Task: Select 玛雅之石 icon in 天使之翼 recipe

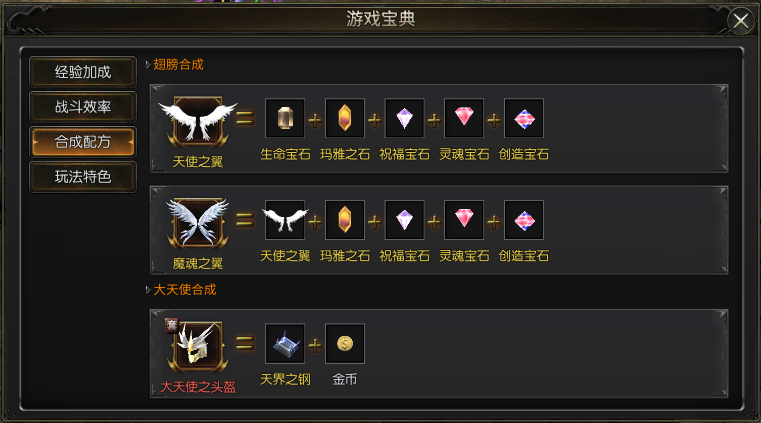Action: 345,118
